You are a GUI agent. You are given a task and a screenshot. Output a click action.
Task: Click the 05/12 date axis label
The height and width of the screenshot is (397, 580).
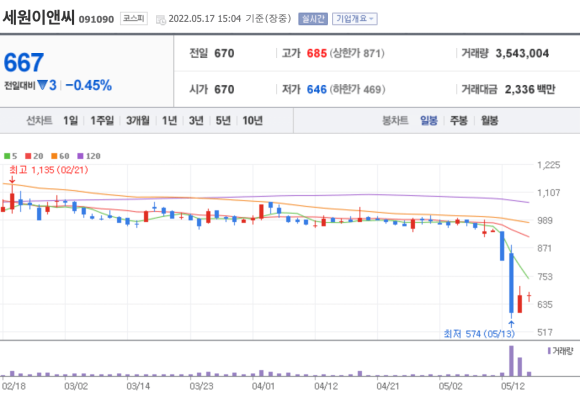point(513,386)
